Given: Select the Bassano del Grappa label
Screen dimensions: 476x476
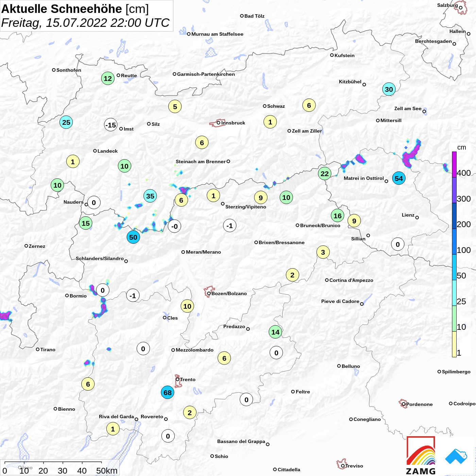Looking at the screenshot, I should [241, 441].
